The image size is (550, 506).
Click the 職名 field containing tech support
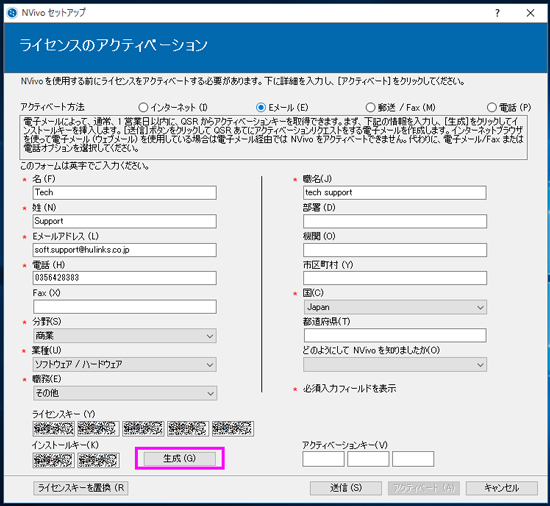pos(395,193)
